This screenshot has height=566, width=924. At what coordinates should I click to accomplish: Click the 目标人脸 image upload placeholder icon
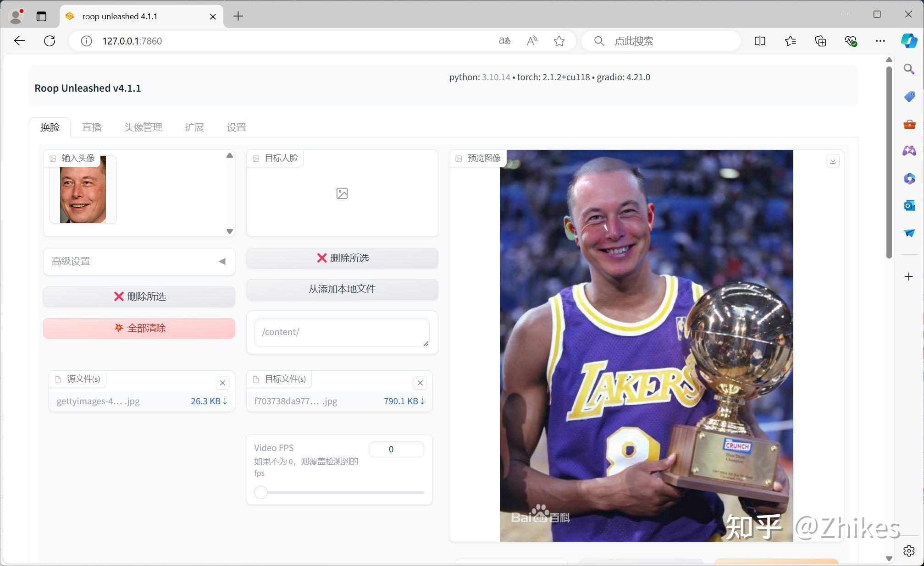click(x=342, y=193)
